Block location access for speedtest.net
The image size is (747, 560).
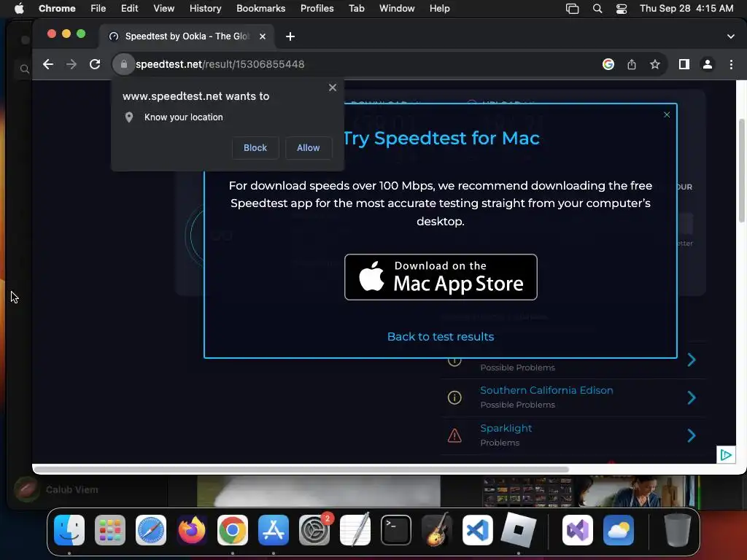click(x=255, y=147)
